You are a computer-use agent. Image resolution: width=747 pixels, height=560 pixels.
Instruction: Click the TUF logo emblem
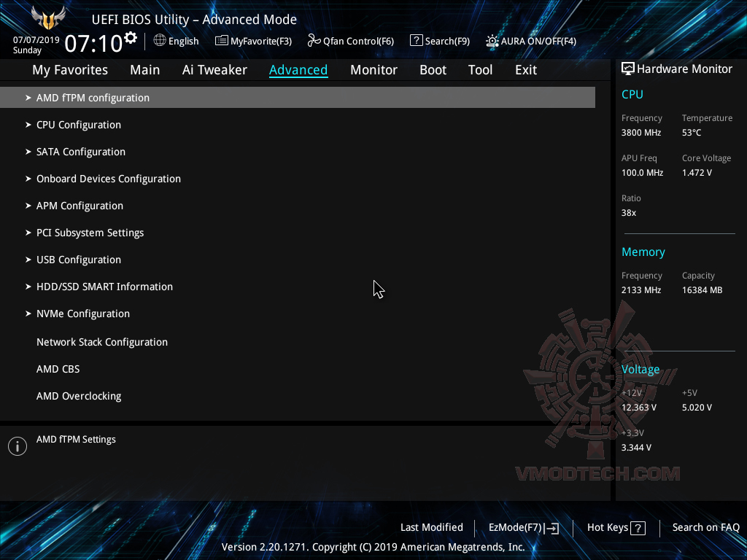(48, 17)
